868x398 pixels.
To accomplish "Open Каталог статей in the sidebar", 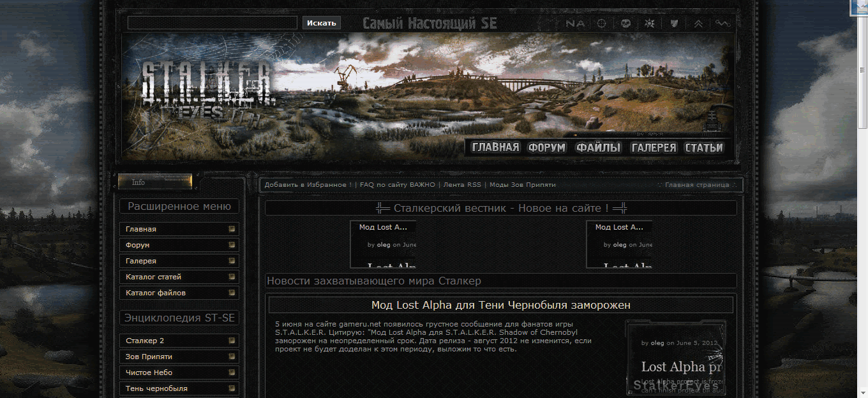I will [x=179, y=277].
